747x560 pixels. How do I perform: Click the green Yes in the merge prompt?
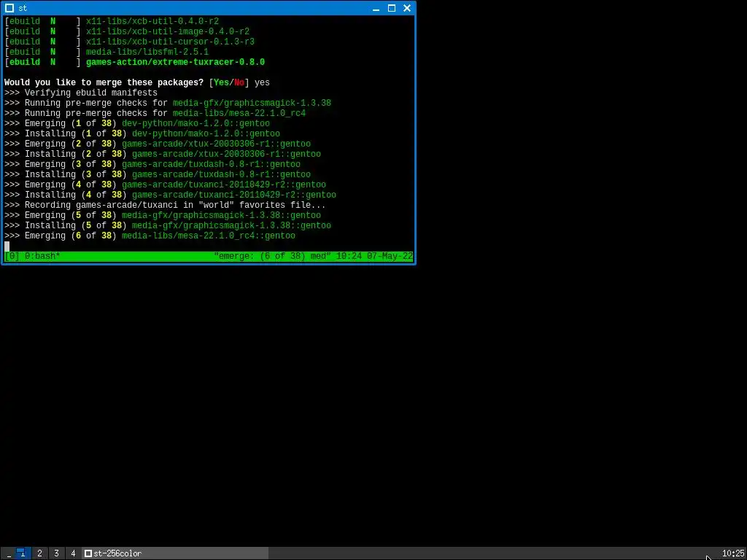tap(222, 82)
